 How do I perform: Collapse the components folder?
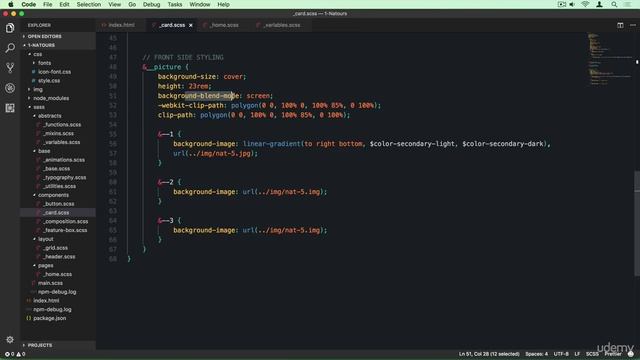(x=58, y=195)
